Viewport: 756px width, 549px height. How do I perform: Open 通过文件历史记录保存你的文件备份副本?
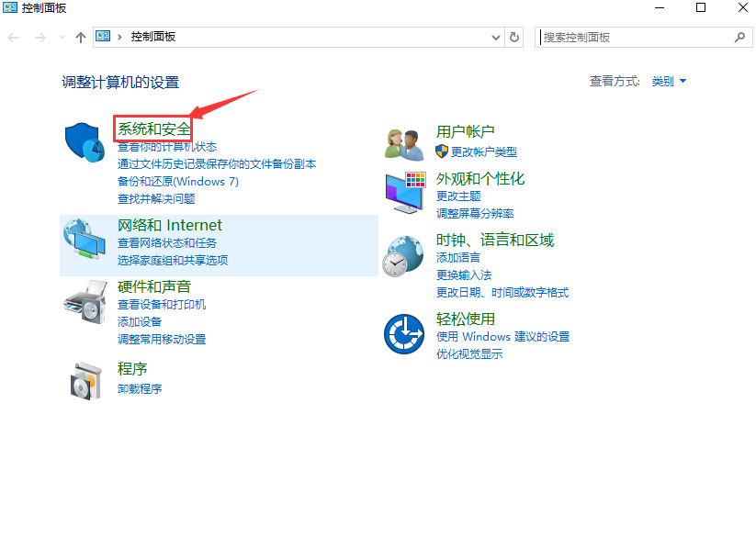pyautogui.click(x=217, y=164)
